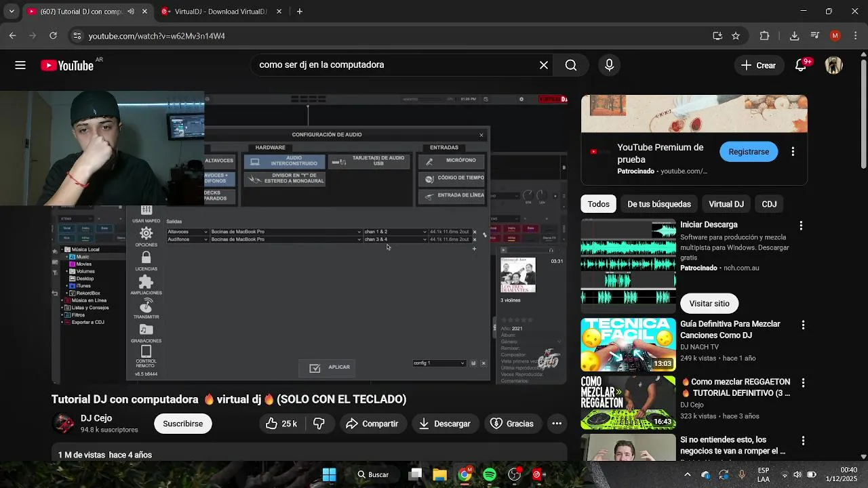Open a new Chrome tab
This screenshot has height=488, width=868.
click(x=299, y=12)
